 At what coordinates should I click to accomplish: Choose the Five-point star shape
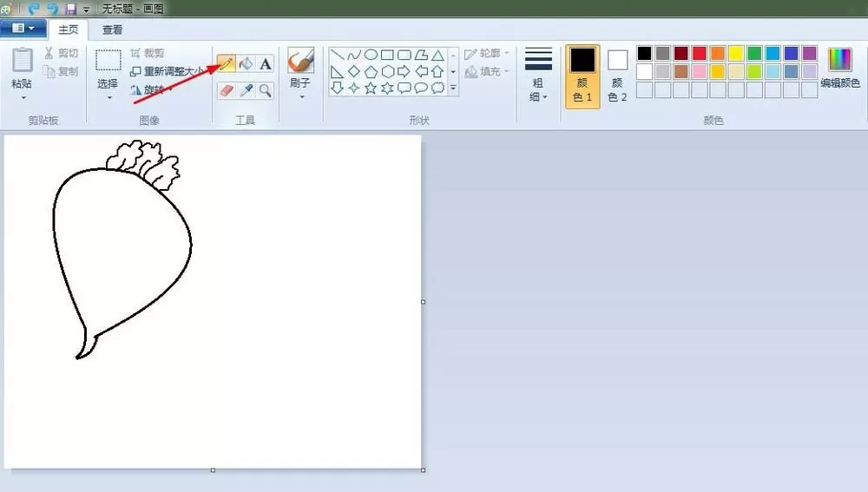tap(371, 88)
